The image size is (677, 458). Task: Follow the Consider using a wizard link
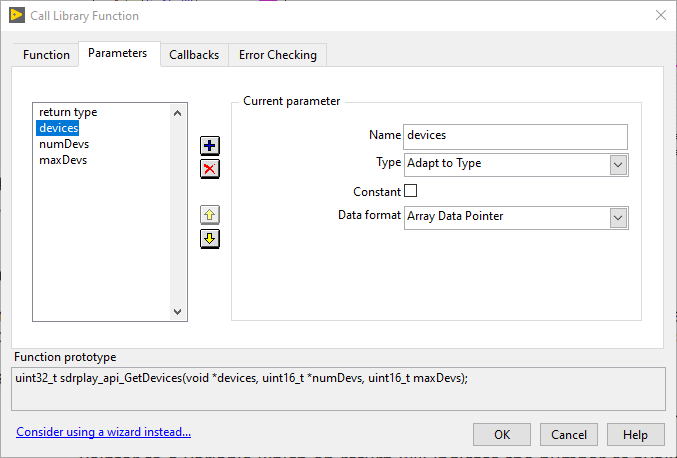click(x=103, y=432)
